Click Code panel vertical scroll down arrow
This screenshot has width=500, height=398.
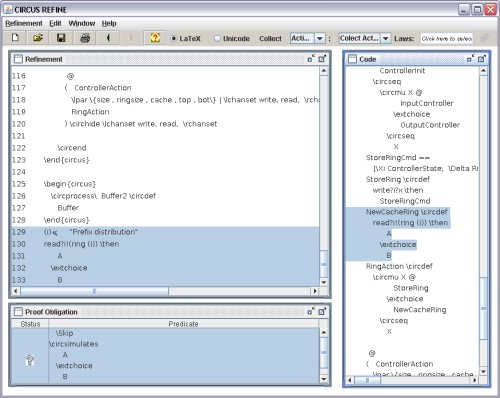[483, 372]
